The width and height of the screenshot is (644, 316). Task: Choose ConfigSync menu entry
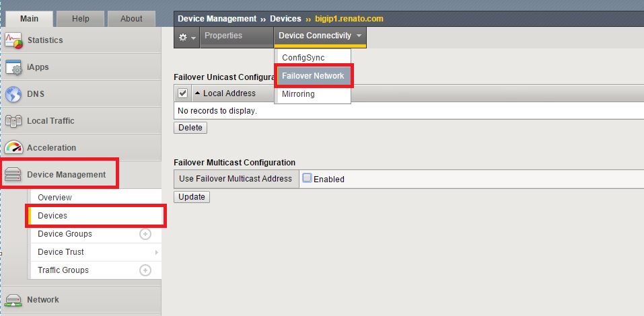[303, 58]
